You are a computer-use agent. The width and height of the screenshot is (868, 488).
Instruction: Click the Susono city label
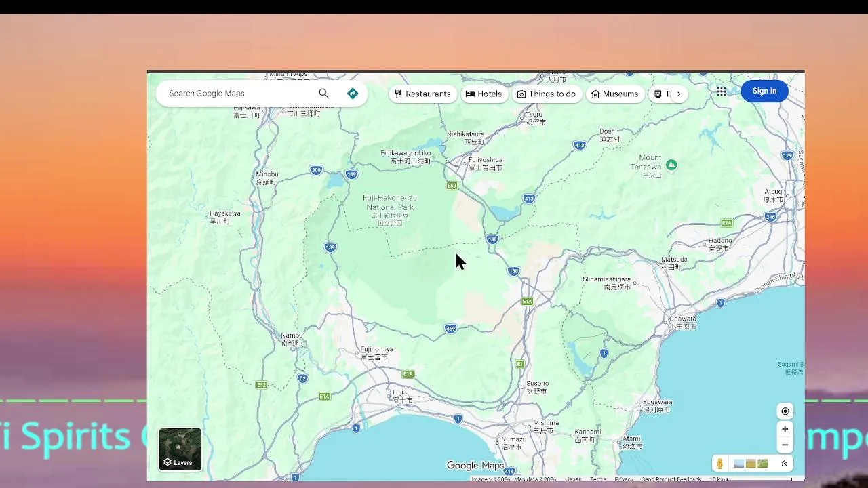[537, 387]
